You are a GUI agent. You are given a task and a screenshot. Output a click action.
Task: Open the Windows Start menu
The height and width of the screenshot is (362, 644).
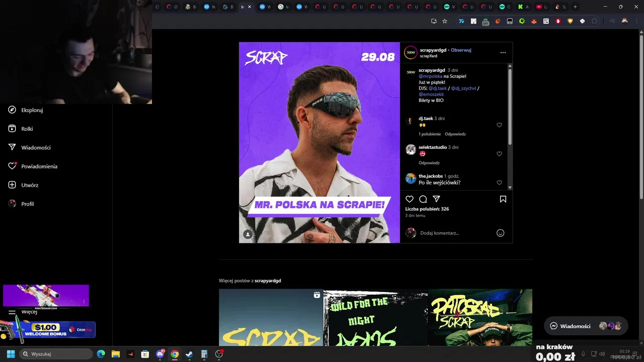coord(11,354)
